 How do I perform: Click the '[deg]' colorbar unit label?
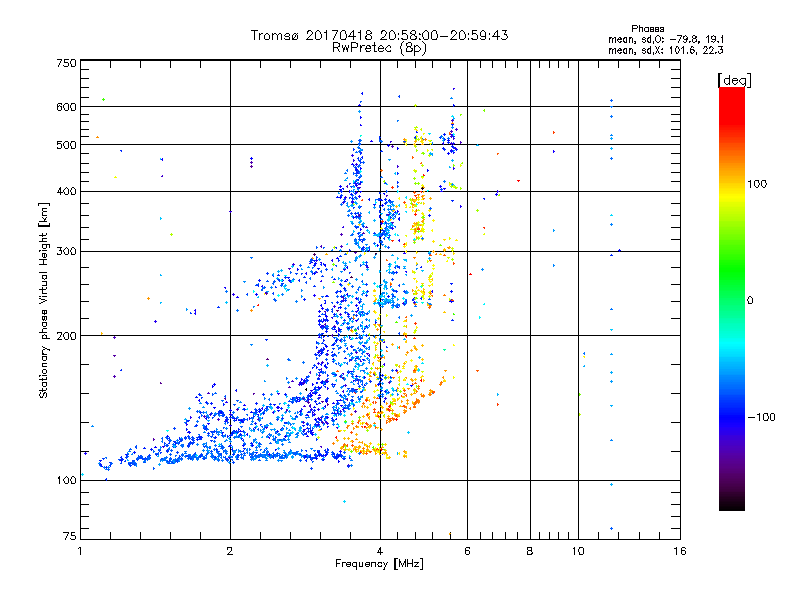point(734,80)
